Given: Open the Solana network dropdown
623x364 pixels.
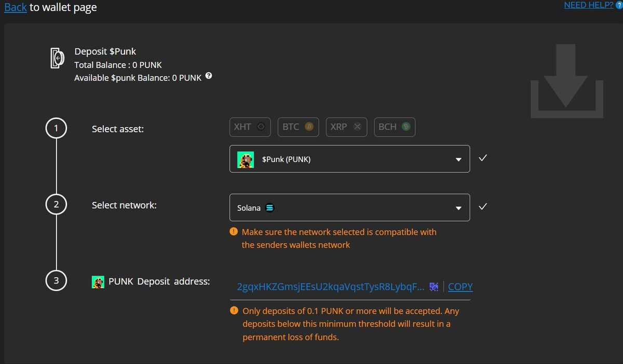Looking at the screenshot, I should pos(350,208).
